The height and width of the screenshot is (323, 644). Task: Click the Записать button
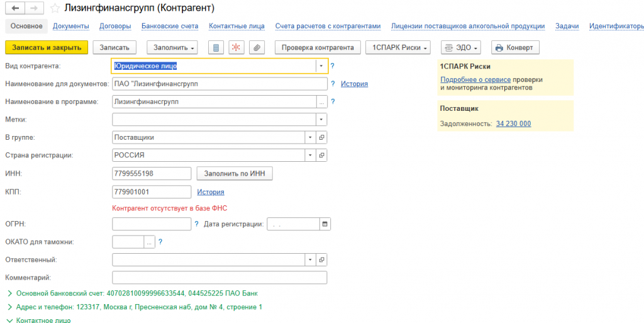(114, 47)
